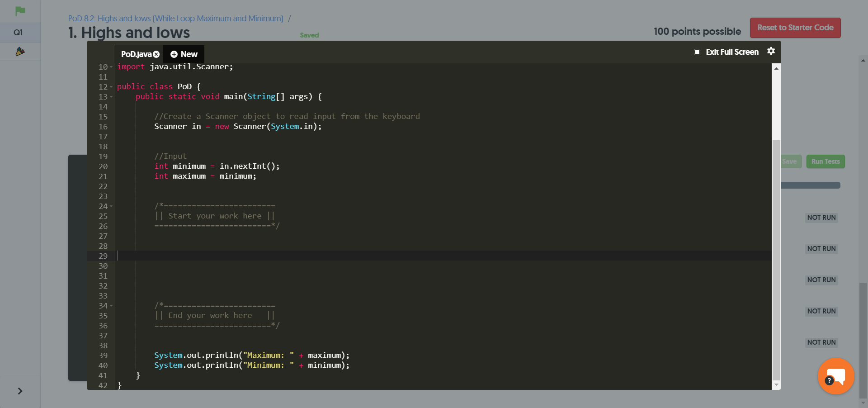Open the PoD 8.2 breadcrumb link

coord(175,19)
